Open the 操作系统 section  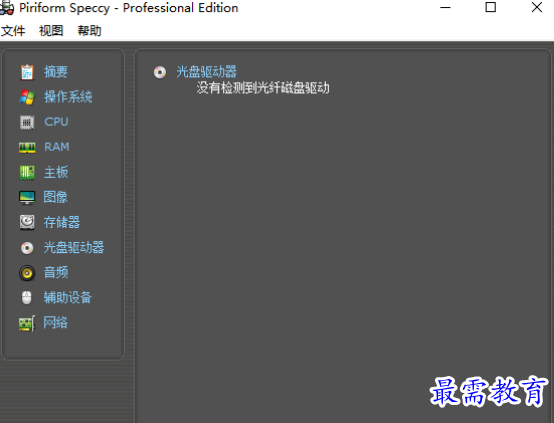coord(68,97)
